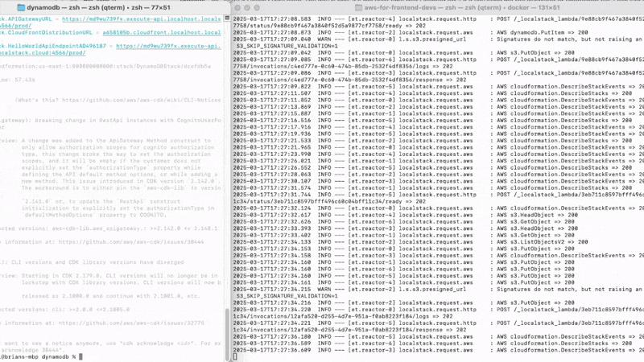Click the folder icon in aws-for-frontend-devs window title
The image size is (644, 362).
pos(358,7)
